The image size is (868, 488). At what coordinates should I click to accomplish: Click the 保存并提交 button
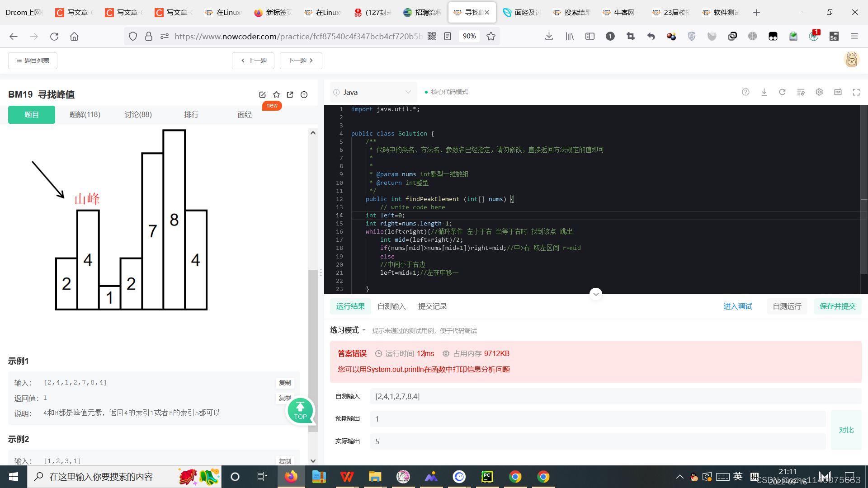pos(837,306)
